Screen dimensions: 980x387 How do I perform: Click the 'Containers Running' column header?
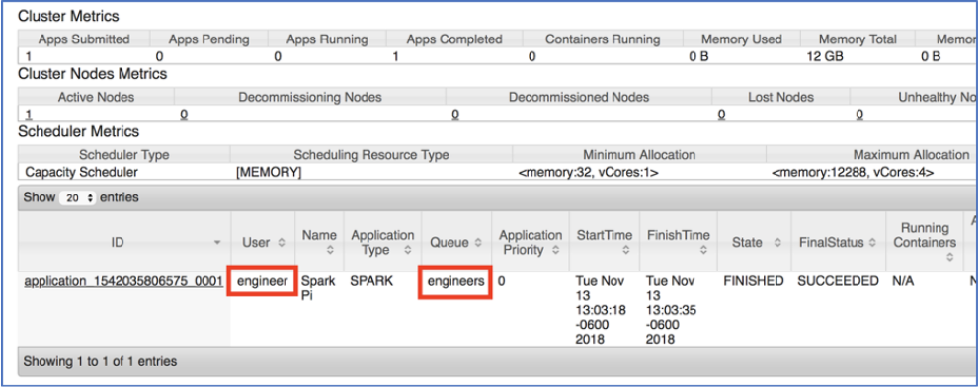click(x=603, y=39)
